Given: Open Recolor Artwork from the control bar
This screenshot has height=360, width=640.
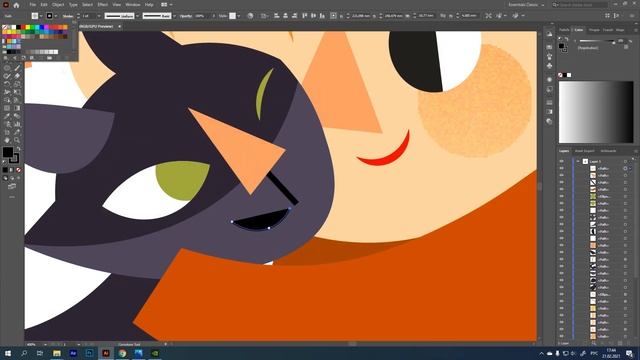Looking at the screenshot, I should pyautogui.click(x=250, y=16).
